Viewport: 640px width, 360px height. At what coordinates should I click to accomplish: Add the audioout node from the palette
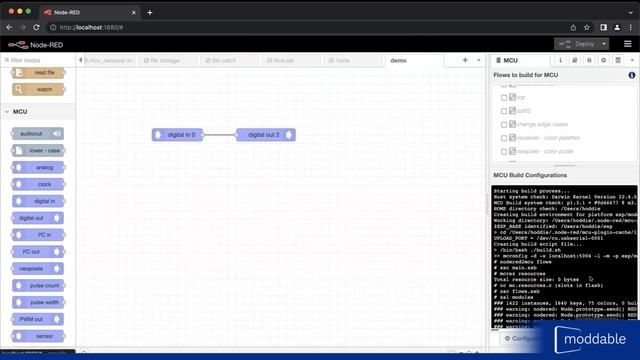click(38, 133)
